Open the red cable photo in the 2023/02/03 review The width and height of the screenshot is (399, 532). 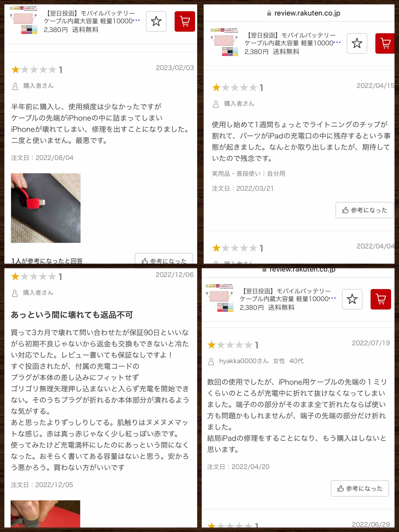click(x=46, y=208)
